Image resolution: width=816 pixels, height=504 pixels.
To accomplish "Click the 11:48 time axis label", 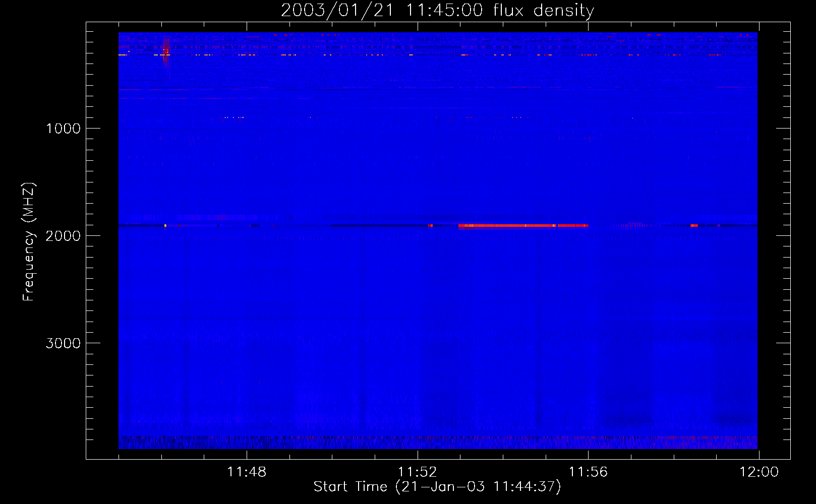I will 247,472.
